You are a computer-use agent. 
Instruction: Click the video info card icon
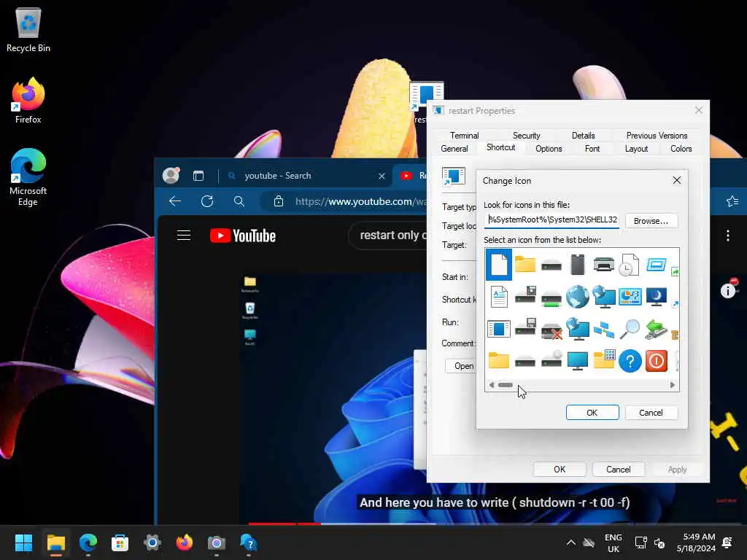click(728, 290)
